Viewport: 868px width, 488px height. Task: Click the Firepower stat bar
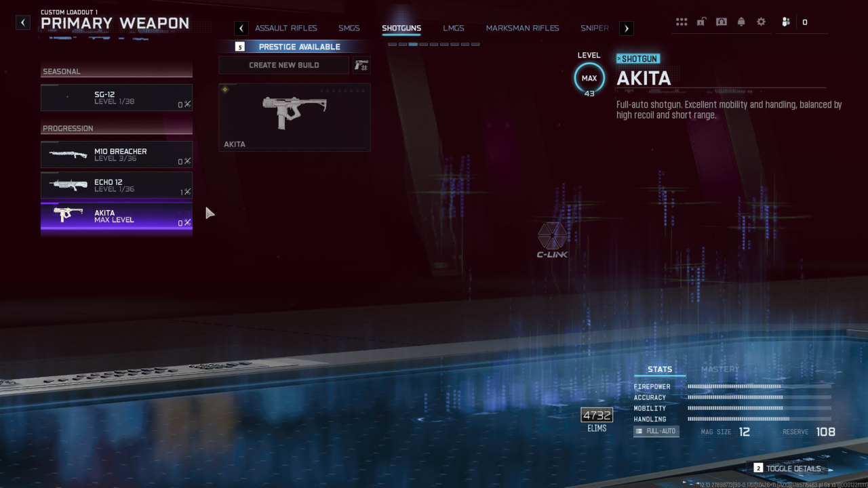759,386
